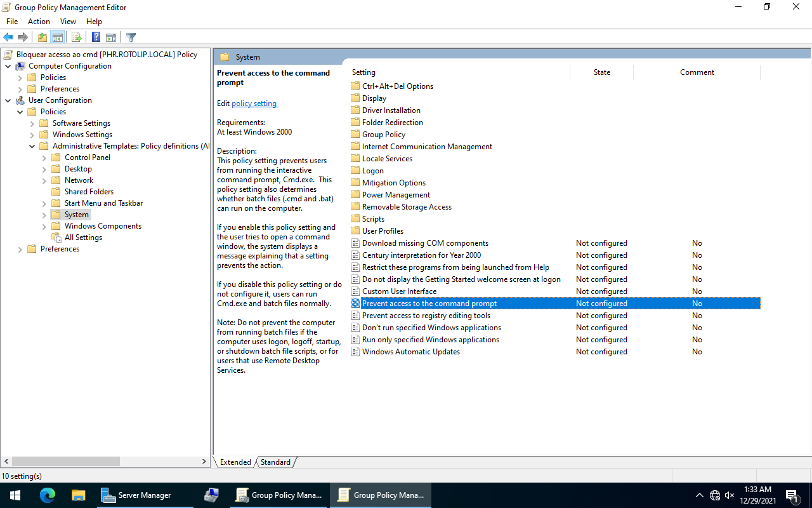812x508 pixels.
Task: Toggle the Show/Hide Action Pane icon
Action: pyautogui.click(x=112, y=37)
